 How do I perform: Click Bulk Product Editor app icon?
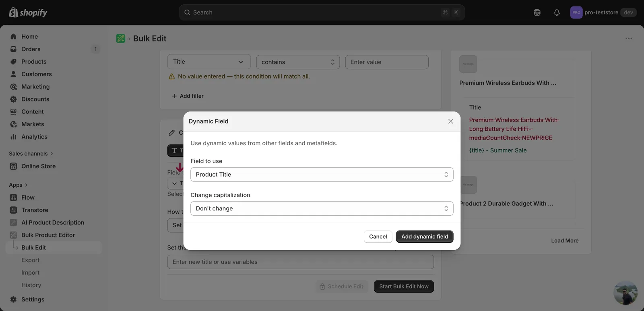[x=13, y=235]
